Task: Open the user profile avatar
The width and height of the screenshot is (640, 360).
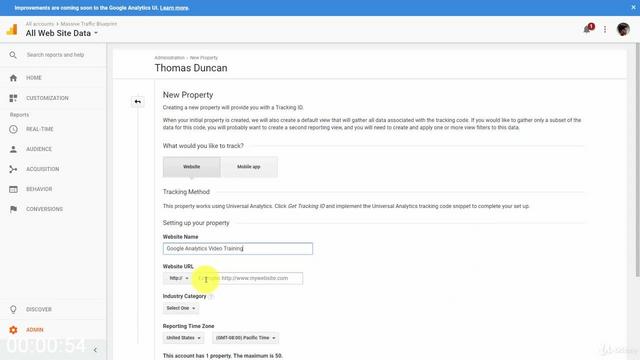Action: pyautogui.click(x=623, y=29)
